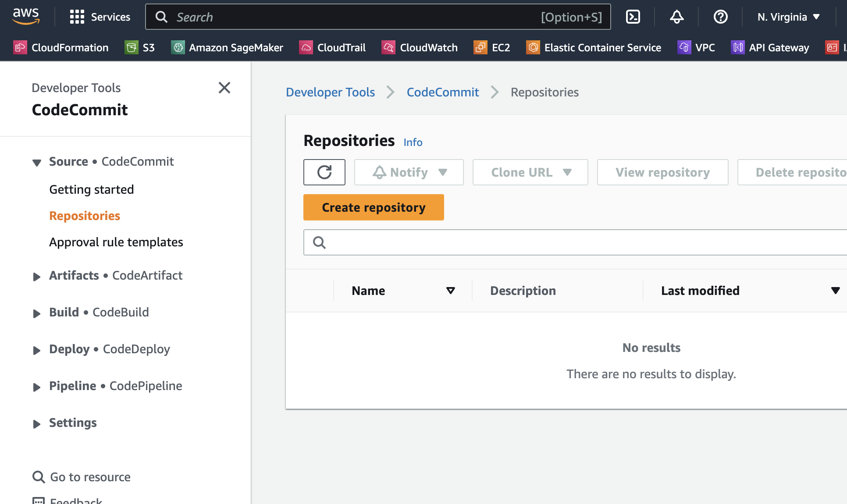Screen dimensions: 847x504
Task: Refresh the repositories list
Action: click(x=324, y=172)
